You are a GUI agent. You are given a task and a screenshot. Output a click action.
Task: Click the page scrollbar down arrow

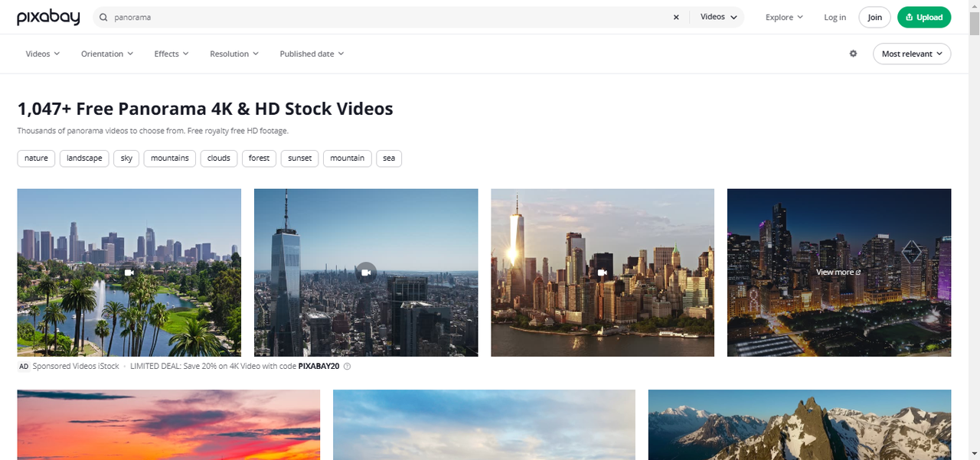click(x=974, y=455)
